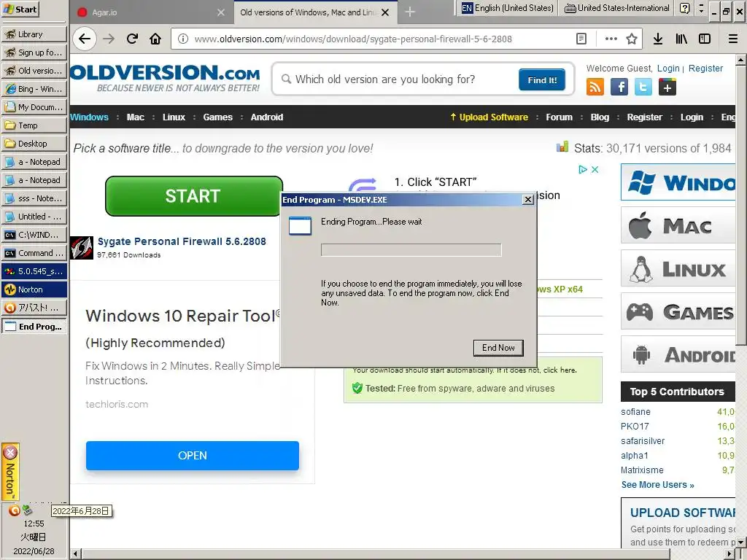747x560 pixels.
Task: Switch to sss - Notepad taskbar item
Action: point(34,198)
